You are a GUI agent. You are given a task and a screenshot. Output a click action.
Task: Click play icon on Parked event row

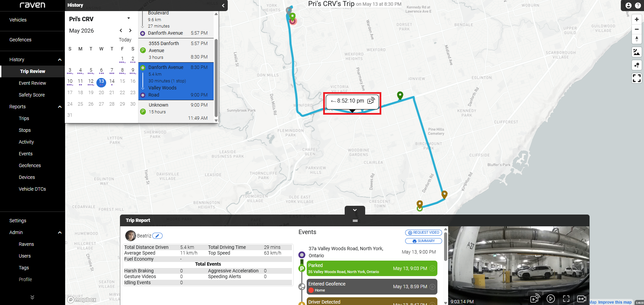coord(432,268)
